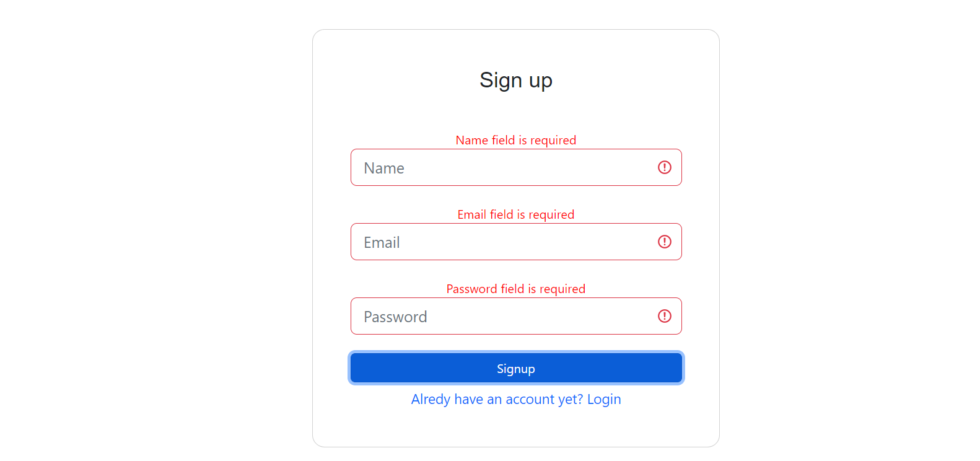Click the 'Email field is required' message
The height and width of the screenshot is (461, 980).
point(515,214)
